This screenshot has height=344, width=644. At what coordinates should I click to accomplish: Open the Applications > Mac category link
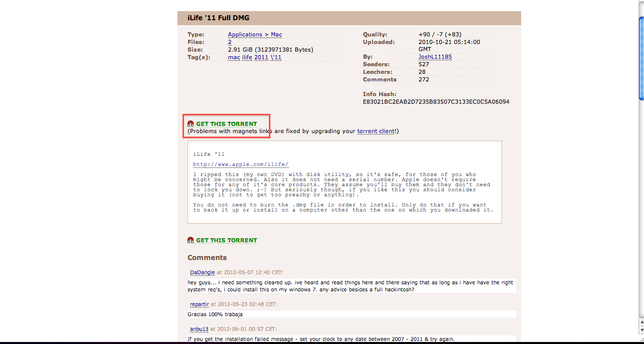(x=255, y=34)
